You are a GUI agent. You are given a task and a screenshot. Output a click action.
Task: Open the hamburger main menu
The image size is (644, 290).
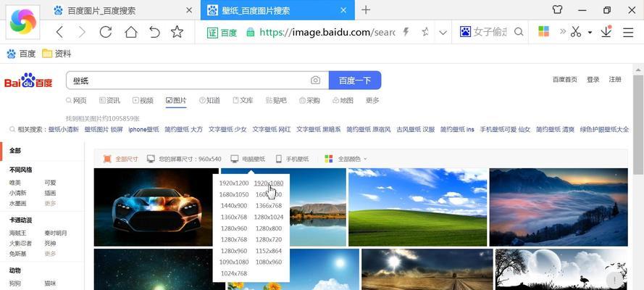pos(628,32)
